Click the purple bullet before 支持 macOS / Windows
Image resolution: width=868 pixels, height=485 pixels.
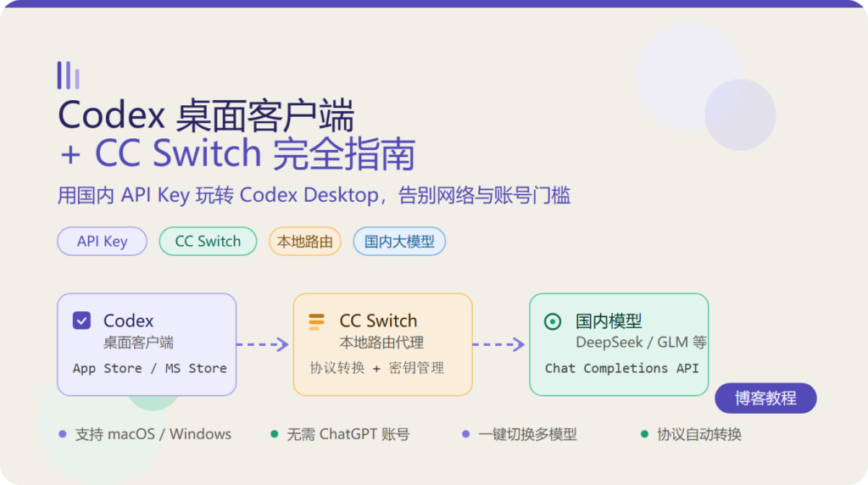coord(63,434)
